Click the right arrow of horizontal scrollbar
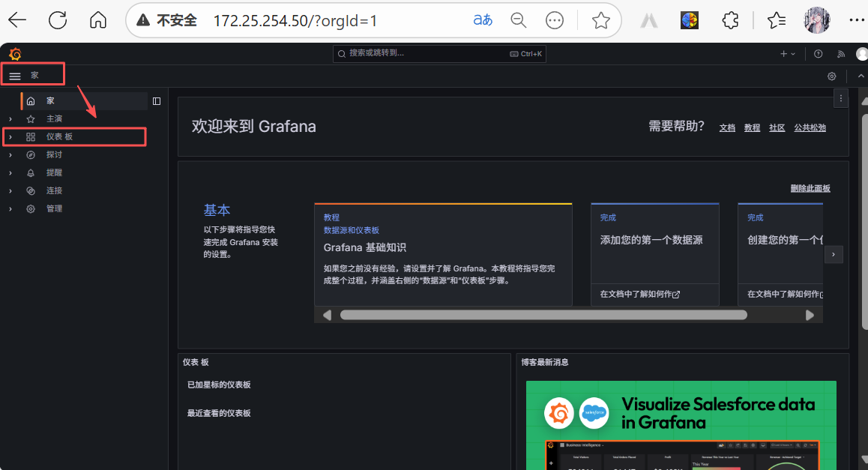The image size is (868, 470). [810, 315]
